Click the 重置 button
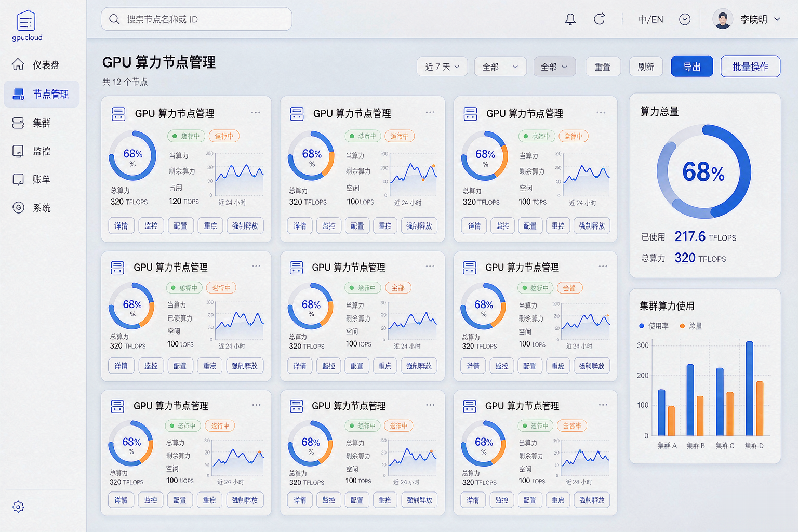The width and height of the screenshot is (798, 532). [x=603, y=66]
